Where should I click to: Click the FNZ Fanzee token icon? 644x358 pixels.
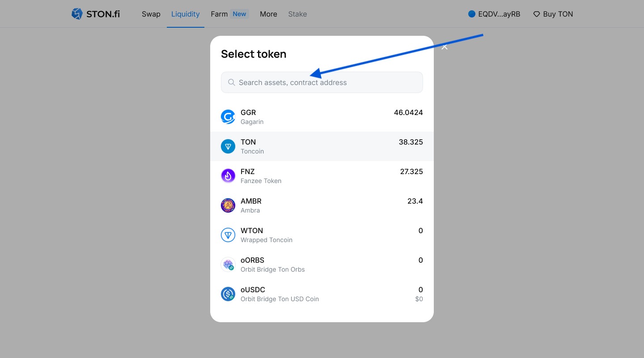[228, 176]
